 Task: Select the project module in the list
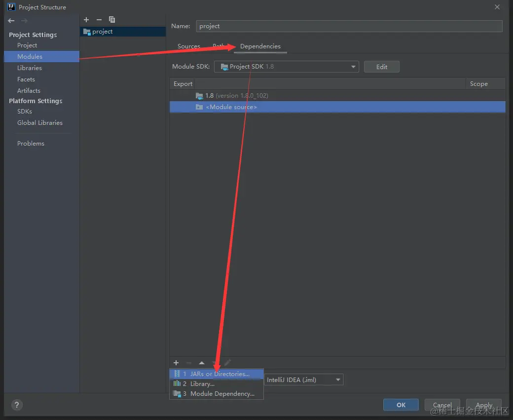point(123,32)
